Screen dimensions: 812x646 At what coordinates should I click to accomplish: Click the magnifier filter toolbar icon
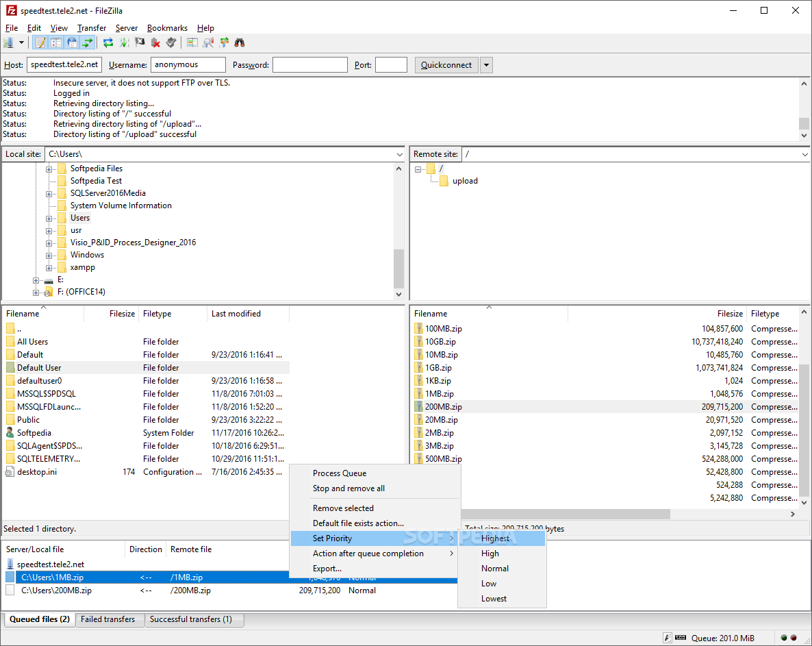(x=208, y=42)
